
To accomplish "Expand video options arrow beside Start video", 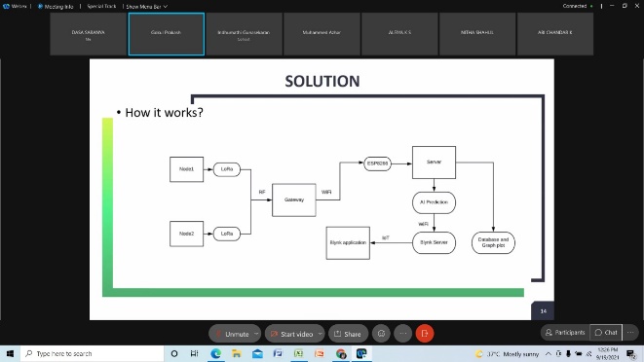I will point(320,334).
